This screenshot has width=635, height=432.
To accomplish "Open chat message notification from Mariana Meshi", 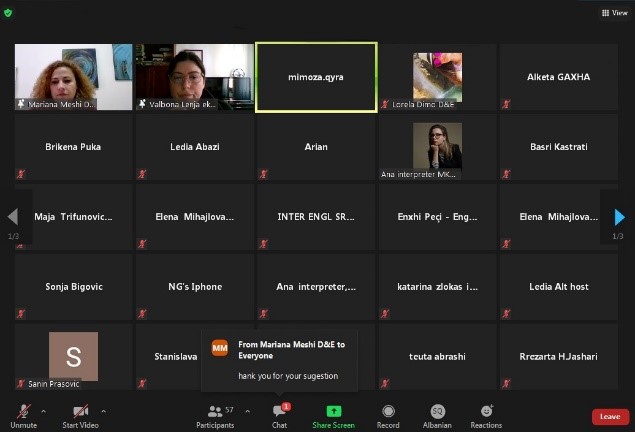I will point(279,361).
